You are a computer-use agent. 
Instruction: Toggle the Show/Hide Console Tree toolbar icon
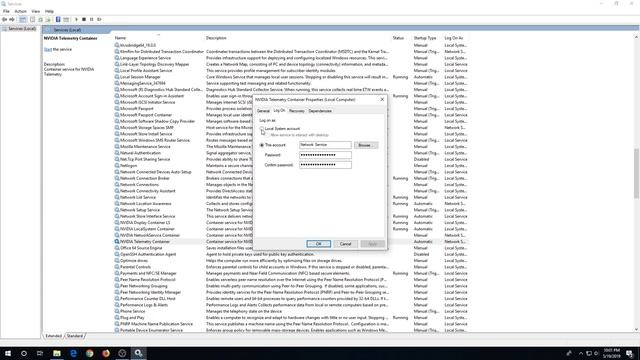click(x=23, y=20)
